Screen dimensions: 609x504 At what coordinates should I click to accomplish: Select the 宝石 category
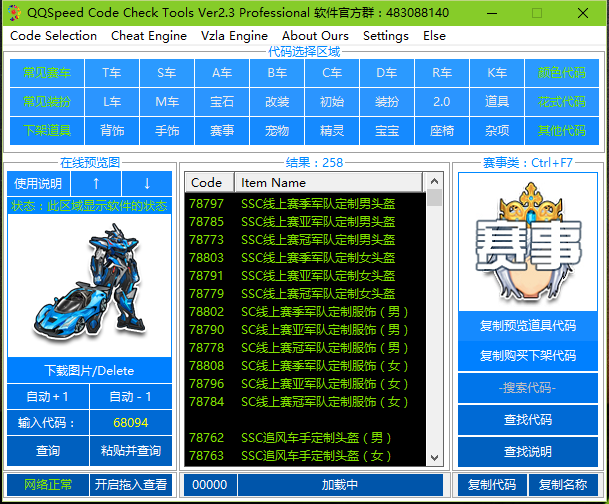222,102
